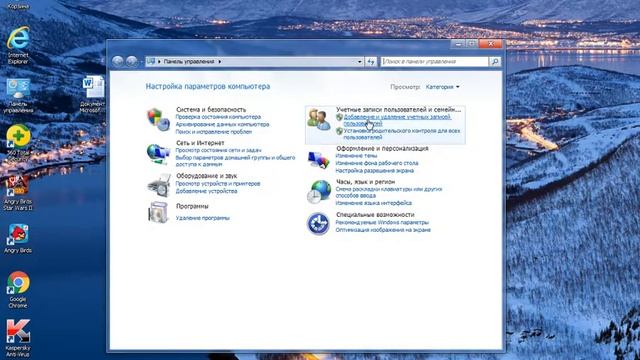
Task: Click the Network and Internet globe icon
Action: [x=158, y=153]
